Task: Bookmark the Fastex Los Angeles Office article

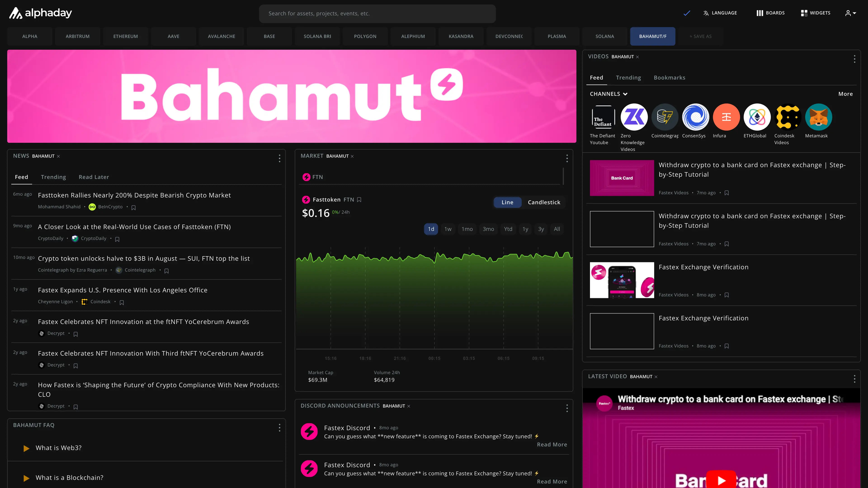Action: pyautogui.click(x=122, y=303)
